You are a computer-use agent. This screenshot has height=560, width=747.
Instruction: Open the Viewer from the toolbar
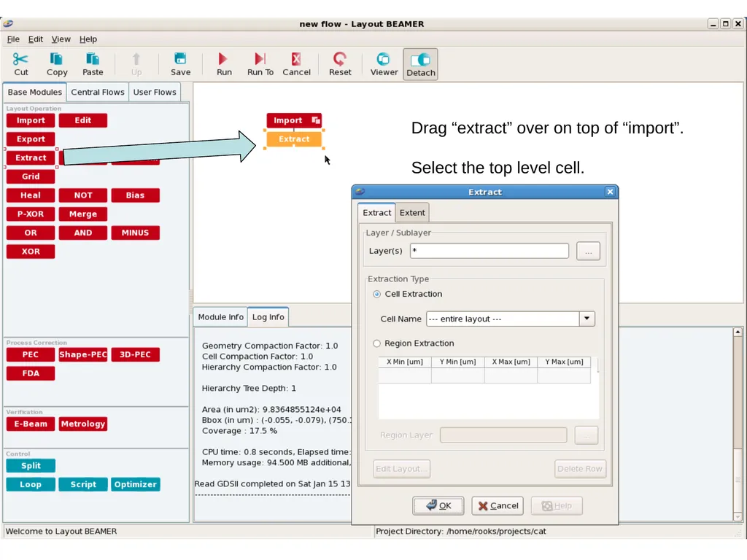(x=384, y=59)
